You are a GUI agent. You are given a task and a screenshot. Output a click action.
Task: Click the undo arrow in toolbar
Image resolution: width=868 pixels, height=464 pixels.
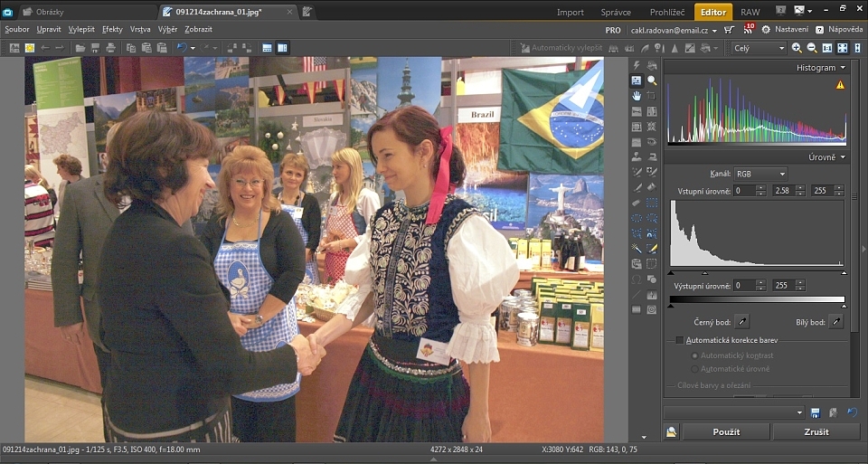tap(182, 48)
